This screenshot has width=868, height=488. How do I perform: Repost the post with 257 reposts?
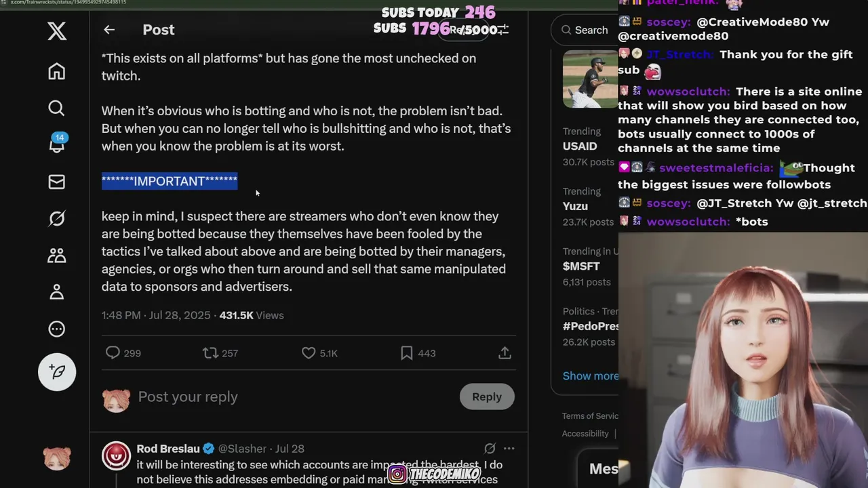[220, 353]
